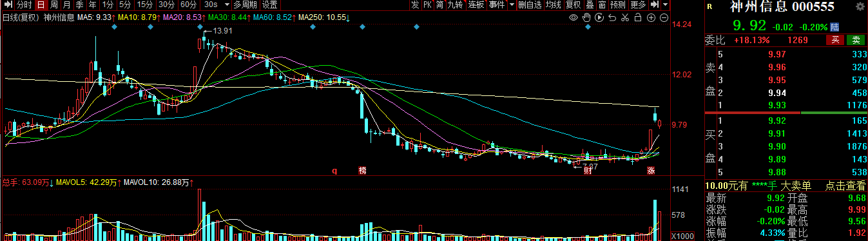Switch to 分时 intraday tab

pyautogui.click(x=24, y=5)
